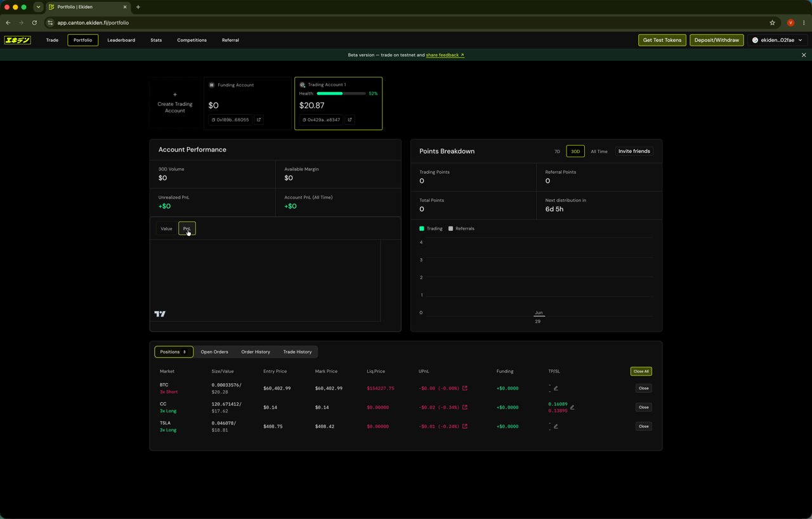Switch chart to Value view

[x=166, y=228]
